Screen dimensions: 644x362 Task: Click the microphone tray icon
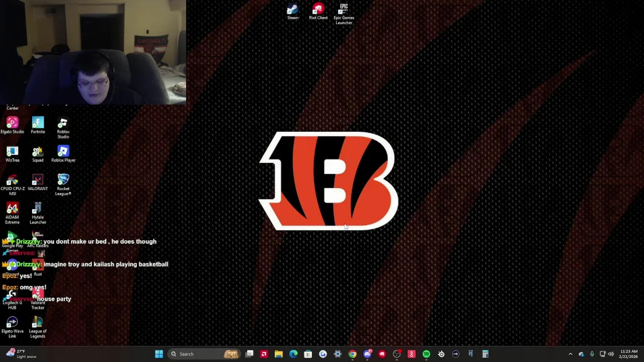[592, 354]
